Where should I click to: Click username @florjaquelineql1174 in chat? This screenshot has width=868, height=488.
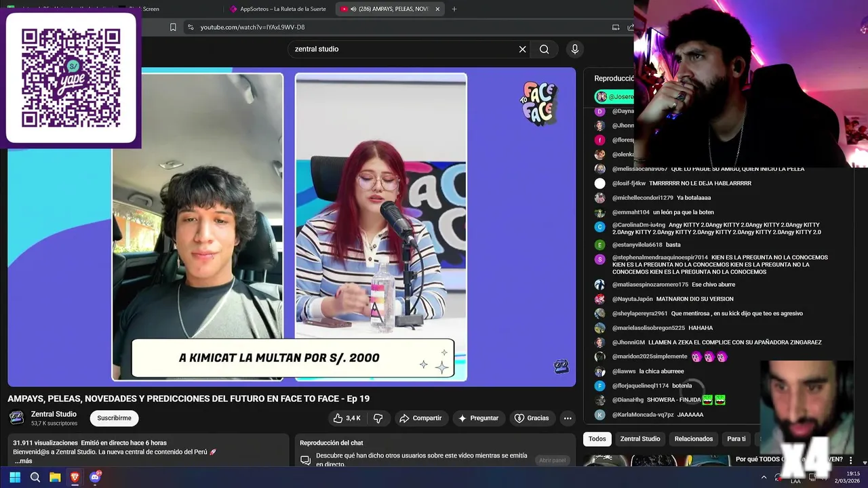pyautogui.click(x=640, y=386)
